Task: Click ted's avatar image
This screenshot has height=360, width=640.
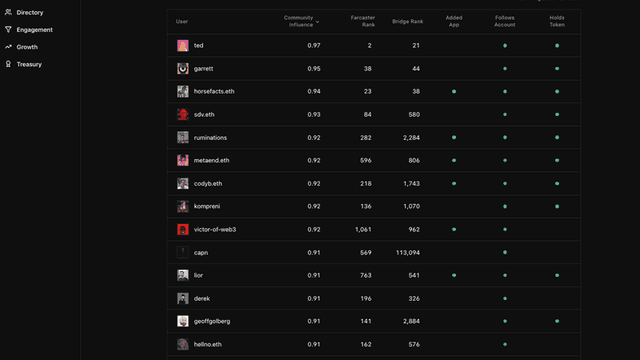Action: [x=182, y=45]
